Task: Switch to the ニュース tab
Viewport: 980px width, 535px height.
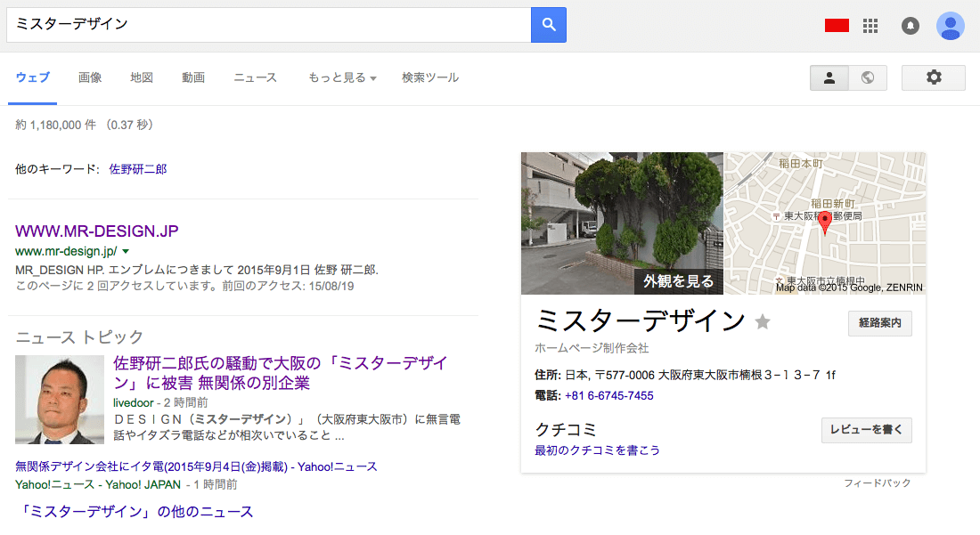Action: 255,77
